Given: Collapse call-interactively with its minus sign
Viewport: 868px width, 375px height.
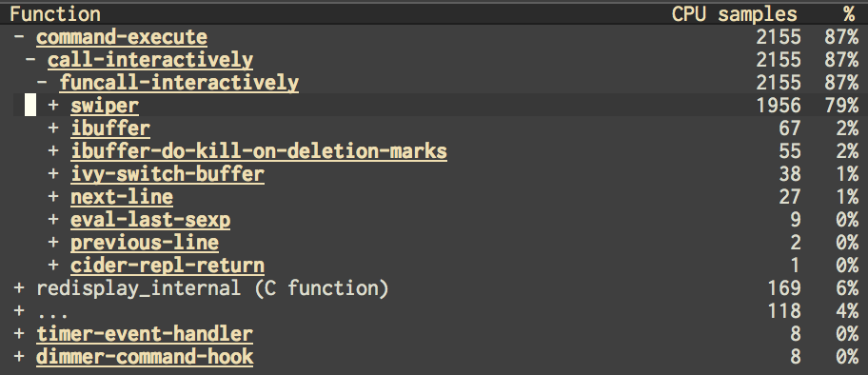Looking at the screenshot, I should (x=31, y=60).
